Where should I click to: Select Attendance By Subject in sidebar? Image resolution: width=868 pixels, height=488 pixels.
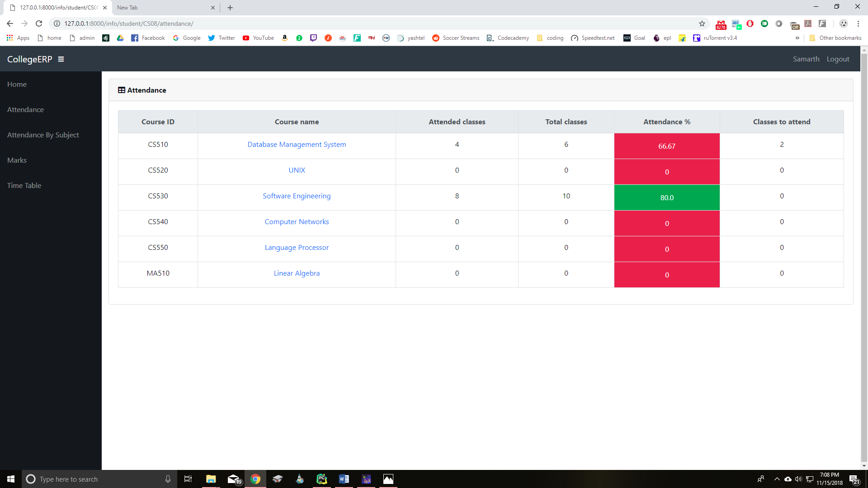(x=43, y=135)
